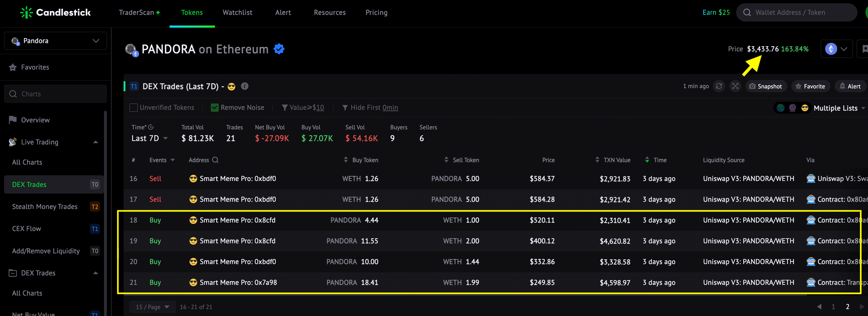Uncheck the Remove Noise checkbox
The width and height of the screenshot is (868, 316).
click(x=214, y=107)
